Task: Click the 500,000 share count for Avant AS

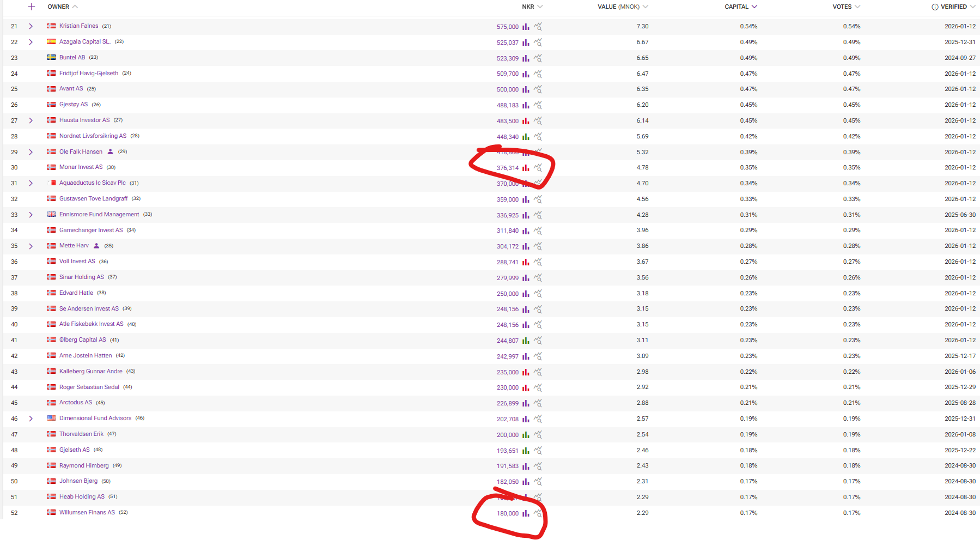Action: tap(507, 89)
